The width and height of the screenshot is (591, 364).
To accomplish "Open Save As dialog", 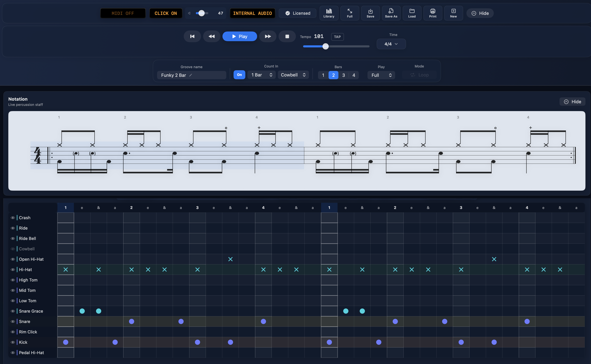I will pos(391,13).
